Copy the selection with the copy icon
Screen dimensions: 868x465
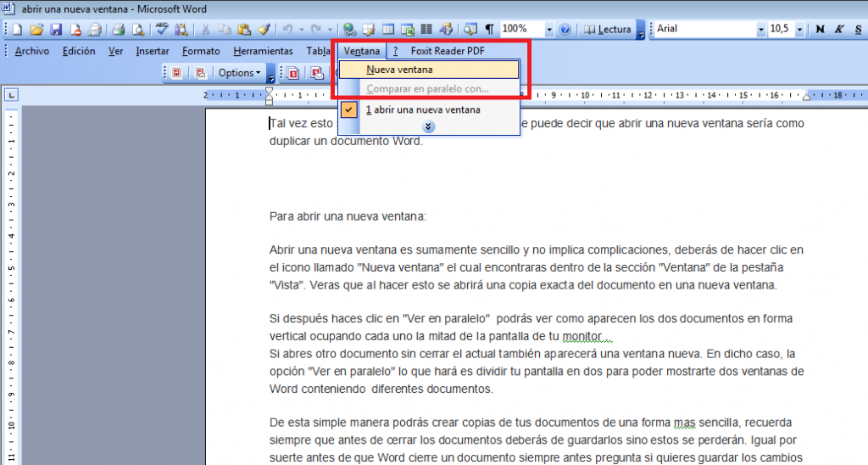pyautogui.click(x=224, y=30)
